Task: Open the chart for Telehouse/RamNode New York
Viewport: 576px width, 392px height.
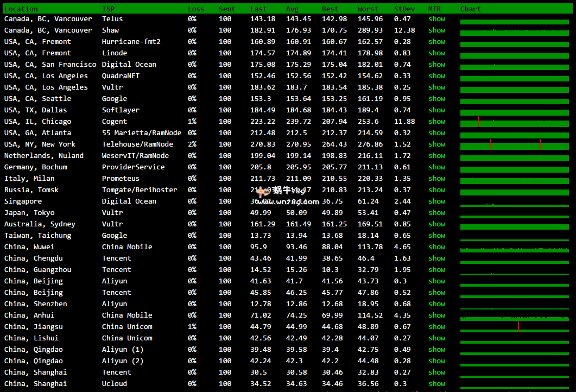Action: [514, 146]
